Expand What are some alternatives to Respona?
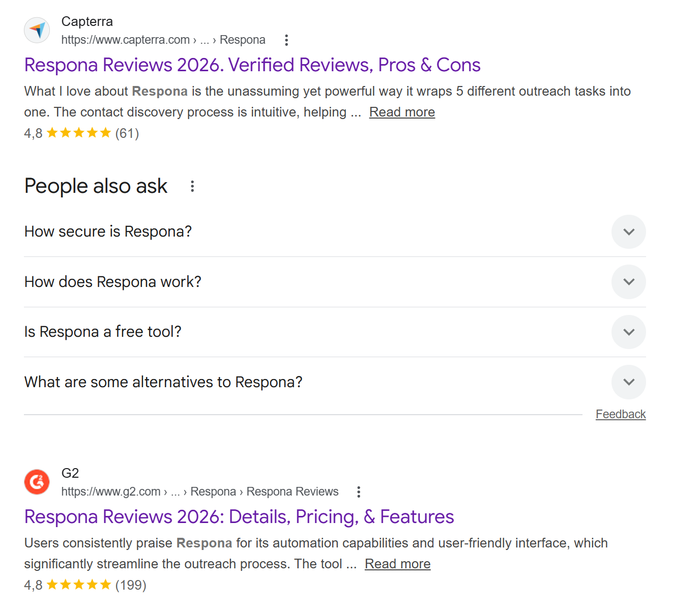Viewport: 700px width, 608px height. point(628,382)
